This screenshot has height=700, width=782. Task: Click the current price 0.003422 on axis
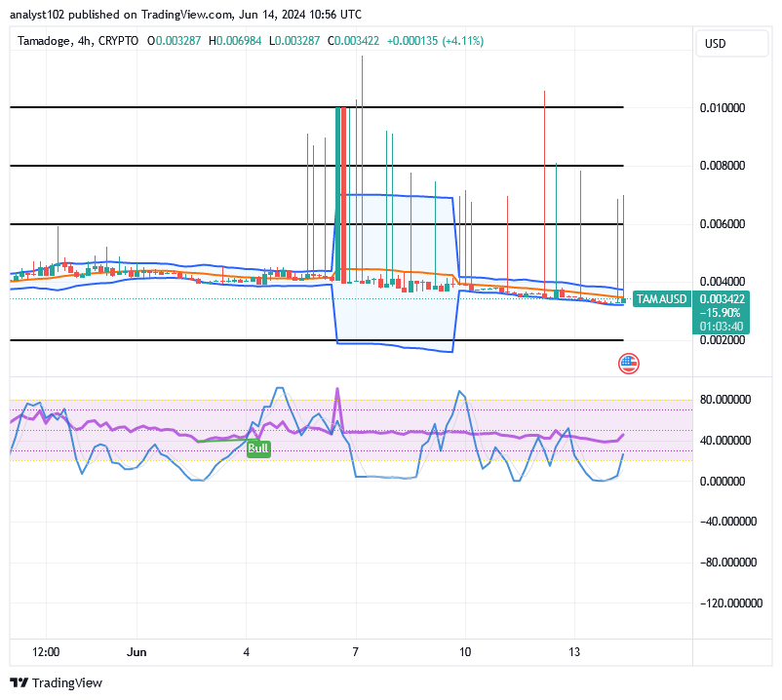pos(722,299)
